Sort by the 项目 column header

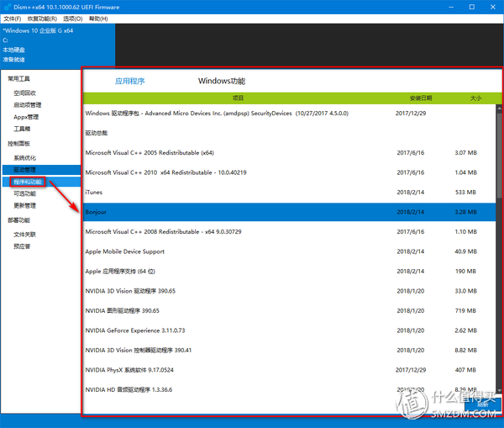[x=239, y=98]
